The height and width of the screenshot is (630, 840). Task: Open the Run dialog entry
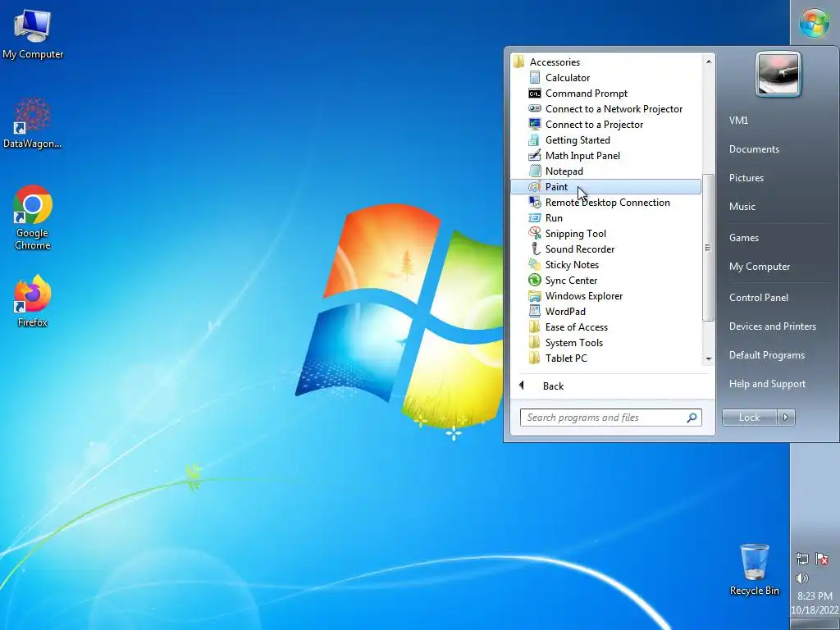[605, 217]
